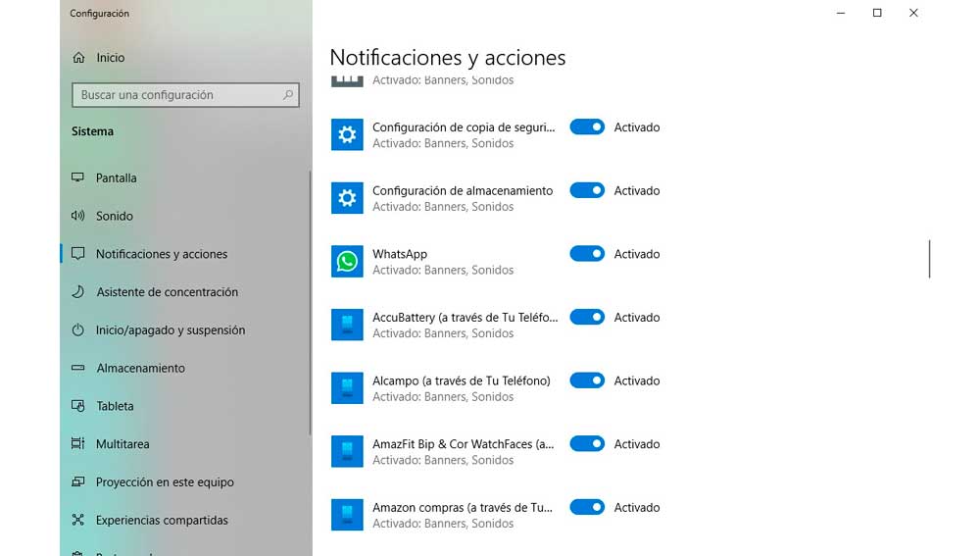Open Inicio/apagado y suspensión settings

171,330
